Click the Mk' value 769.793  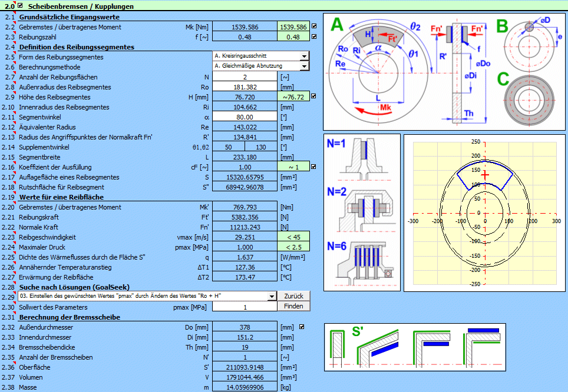click(x=245, y=207)
